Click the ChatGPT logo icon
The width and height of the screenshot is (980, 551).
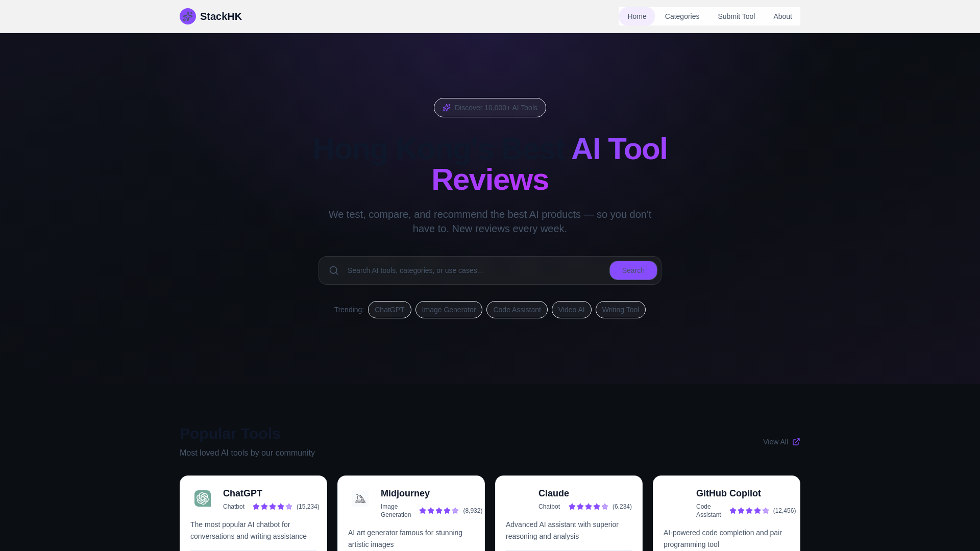(x=203, y=498)
